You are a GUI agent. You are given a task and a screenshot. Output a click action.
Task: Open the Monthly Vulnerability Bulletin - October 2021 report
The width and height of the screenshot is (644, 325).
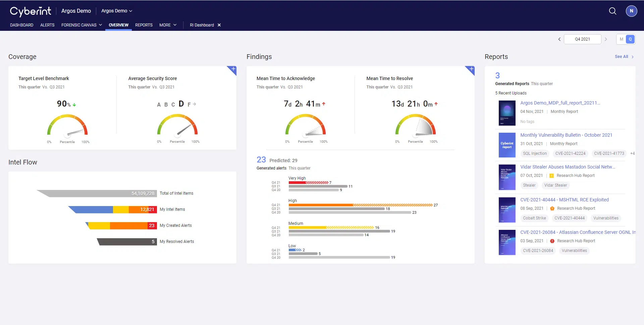[566, 135]
